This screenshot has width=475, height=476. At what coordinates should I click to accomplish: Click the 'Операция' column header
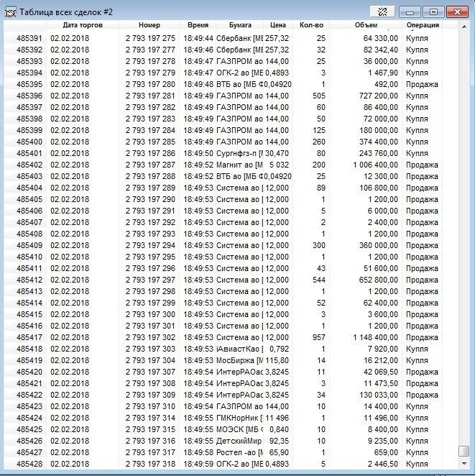423,25
